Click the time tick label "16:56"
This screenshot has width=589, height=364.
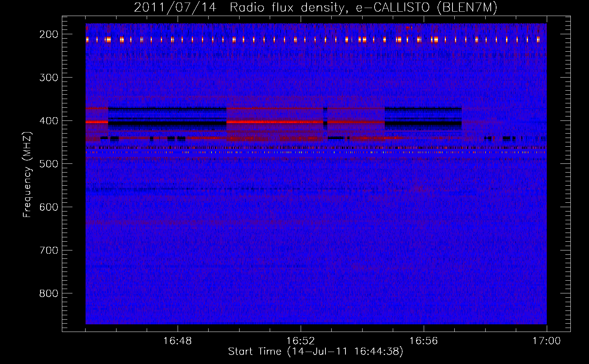(x=424, y=341)
